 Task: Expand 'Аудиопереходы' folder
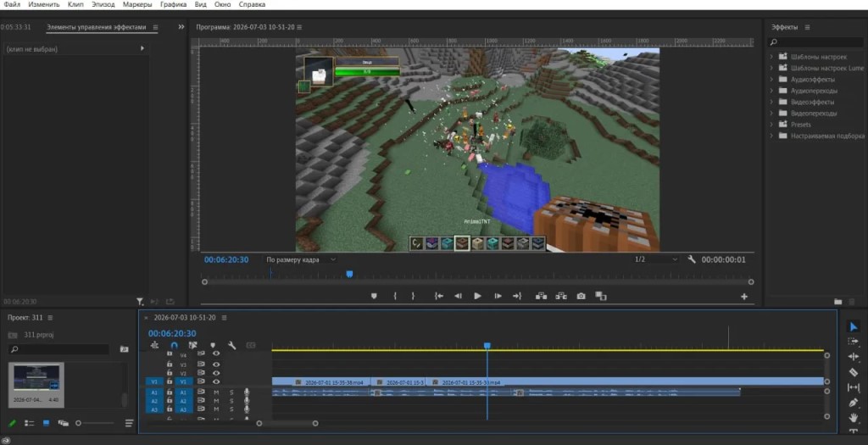771,90
